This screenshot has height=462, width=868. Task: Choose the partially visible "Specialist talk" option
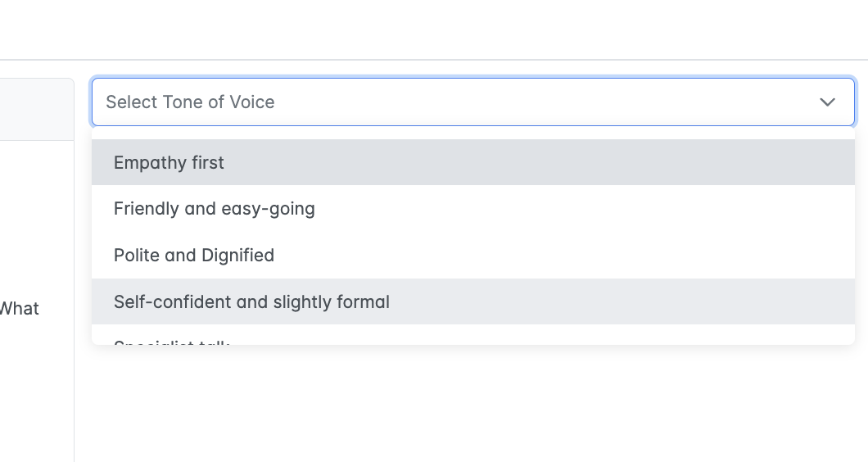[x=172, y=341]
